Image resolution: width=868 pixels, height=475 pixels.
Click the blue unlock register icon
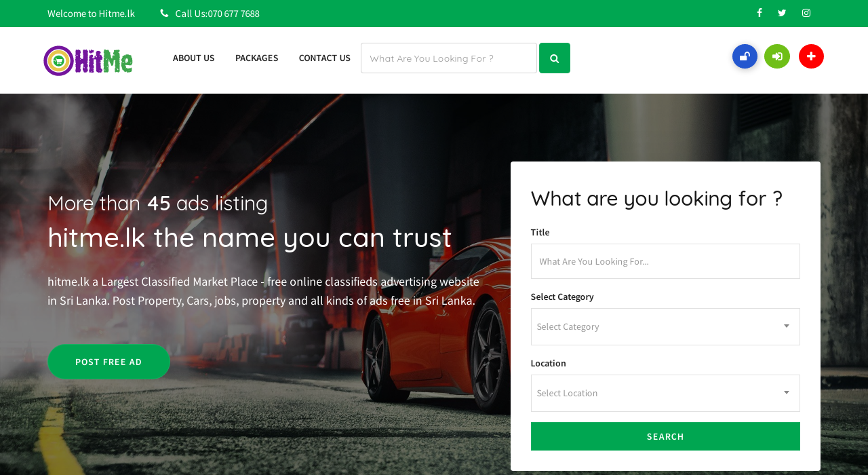click(745, 56)
